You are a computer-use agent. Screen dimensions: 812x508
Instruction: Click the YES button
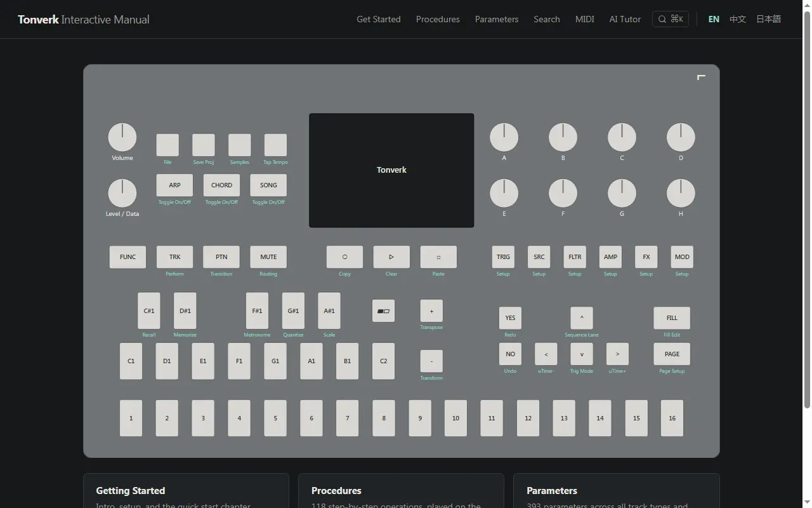tap(510, 318)
